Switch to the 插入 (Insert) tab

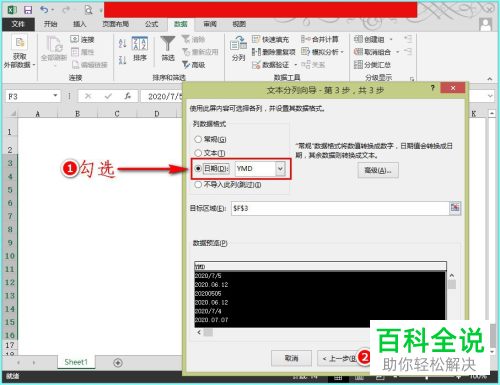(79, 24)
